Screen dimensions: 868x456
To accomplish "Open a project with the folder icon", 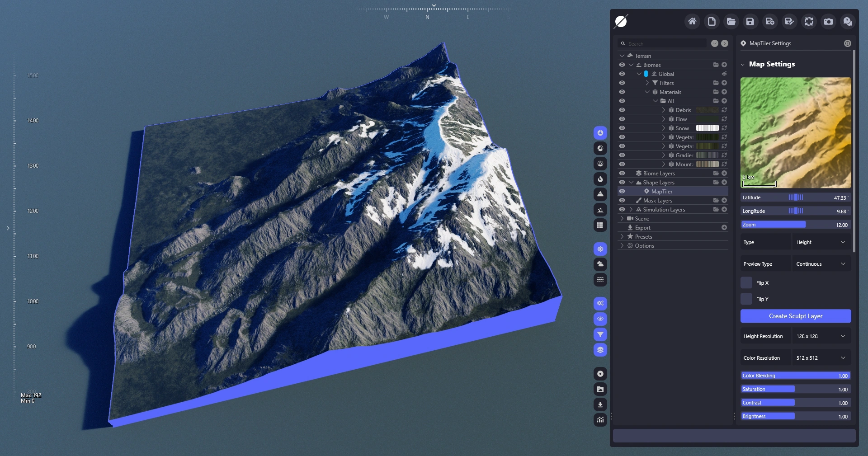I will point(731,22).
